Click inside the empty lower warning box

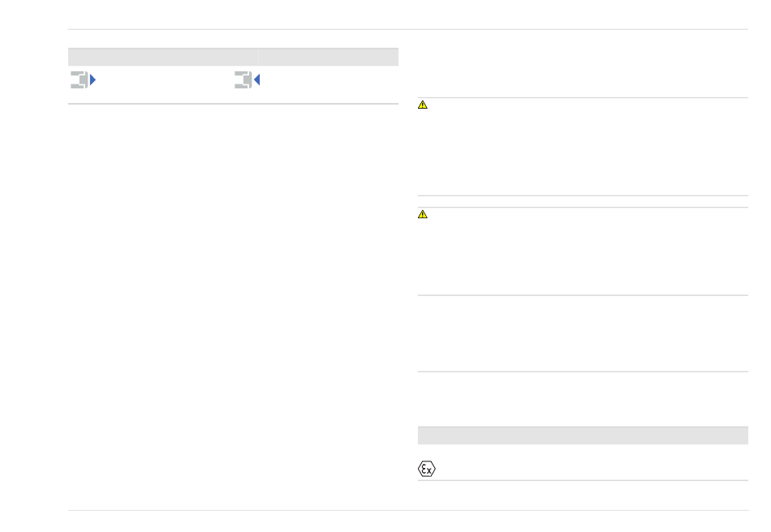(583, 251)
